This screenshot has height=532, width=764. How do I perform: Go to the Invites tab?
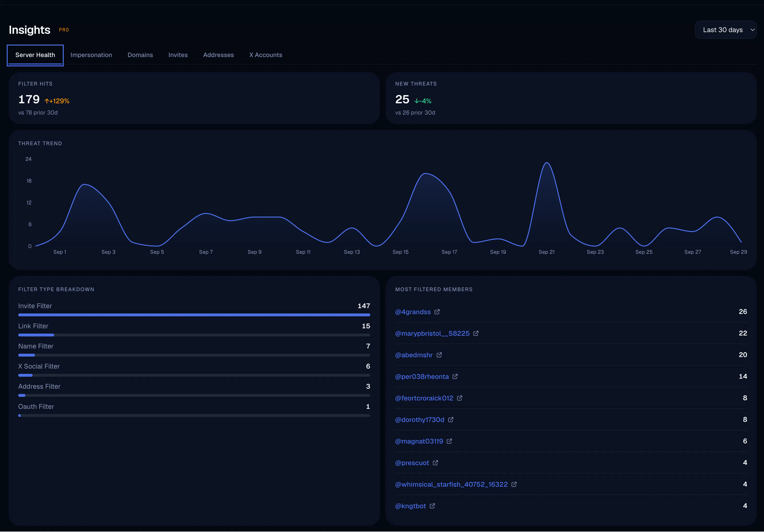point(178,55)
